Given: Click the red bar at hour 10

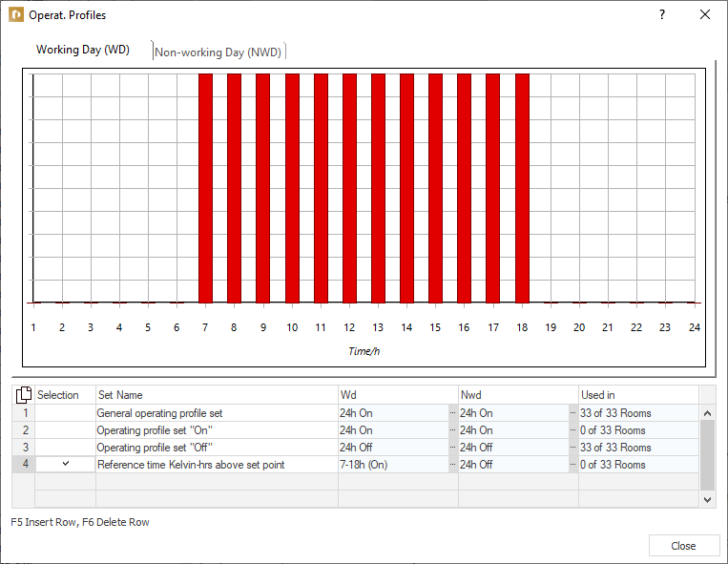Looking at the screenshot, I should pyautogui.click(x=293, y=188).
